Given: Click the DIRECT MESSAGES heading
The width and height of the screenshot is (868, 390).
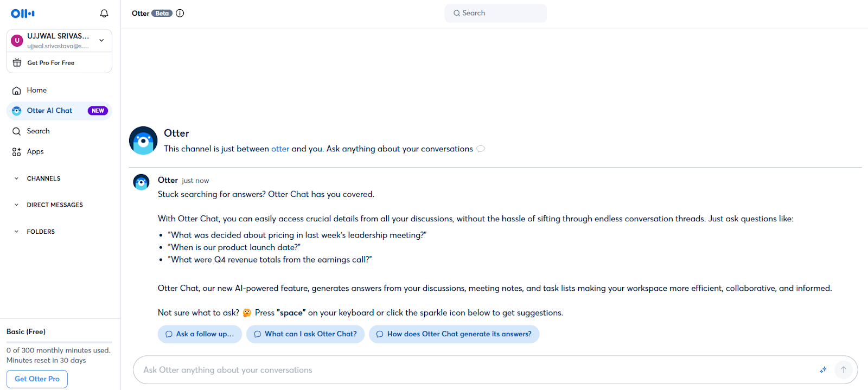Looking at the screenshot, I should pos(55,205).
